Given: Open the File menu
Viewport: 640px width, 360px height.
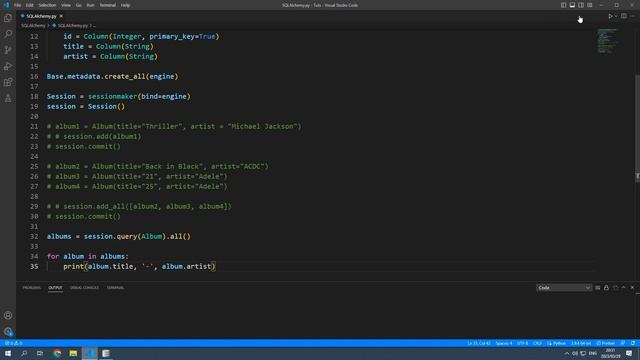Looking at the screenshot, I should coord(18,5).
